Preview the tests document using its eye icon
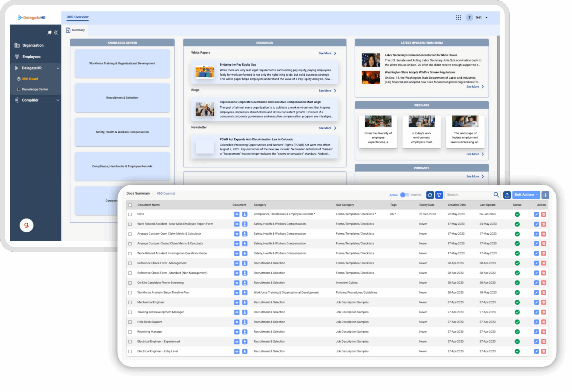The height and width of the screenshot is (392, 572). pyautogui.click(x=237, y=214)
